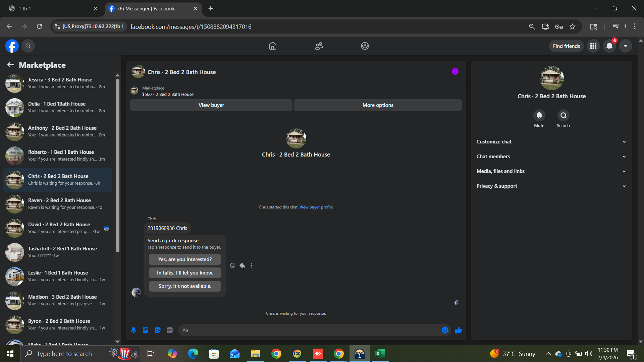Choose a GIF from the GIF icon
644x362 pixels.
click(170, 330)
